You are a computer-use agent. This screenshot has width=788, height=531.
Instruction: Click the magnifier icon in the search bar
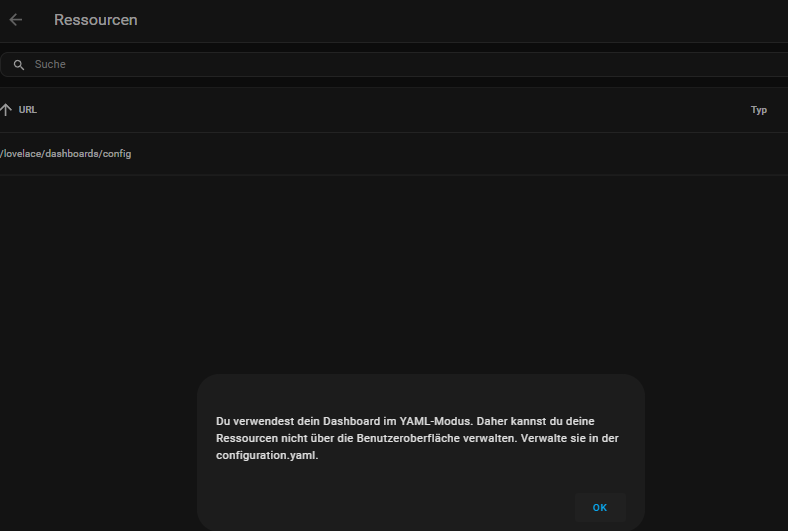(18, 65)
